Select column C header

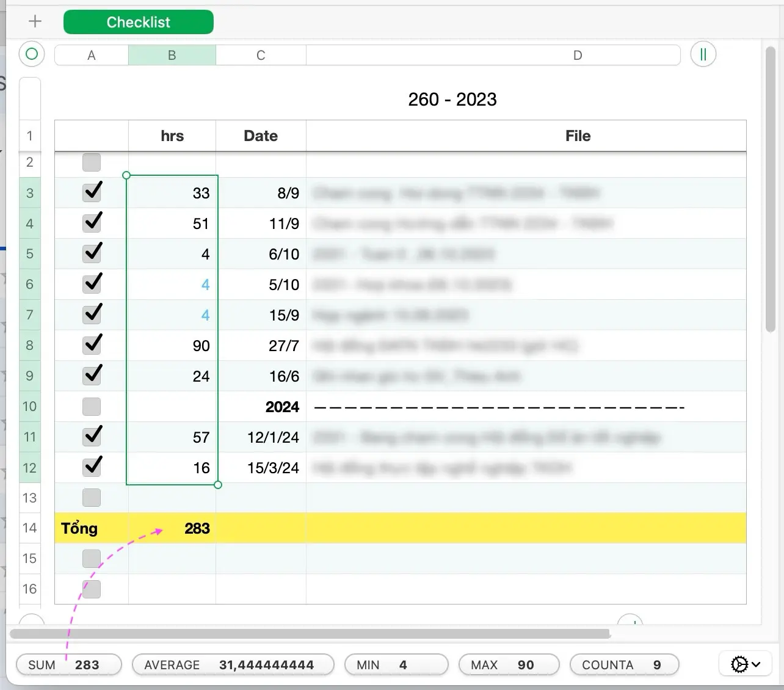(x=261, y=55)
